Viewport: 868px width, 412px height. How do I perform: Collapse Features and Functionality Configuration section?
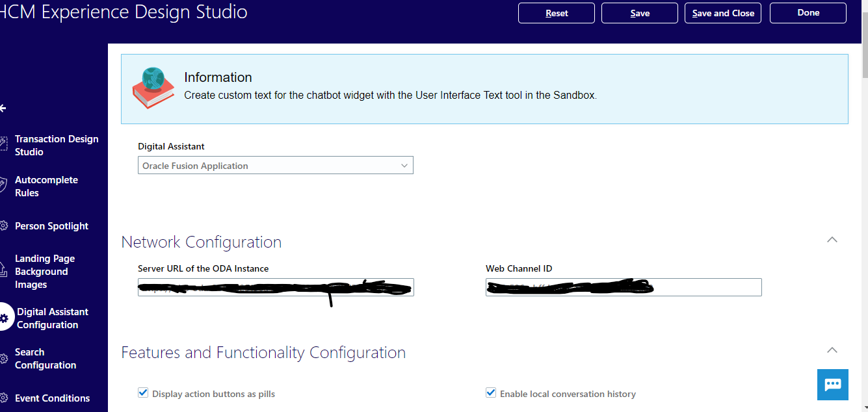(832, 350)
